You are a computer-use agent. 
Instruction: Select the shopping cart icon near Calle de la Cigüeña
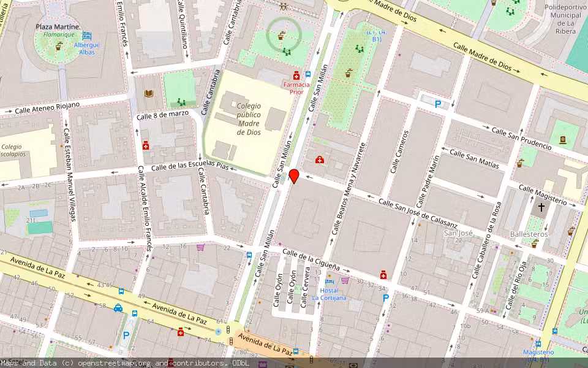pos(344,281)
